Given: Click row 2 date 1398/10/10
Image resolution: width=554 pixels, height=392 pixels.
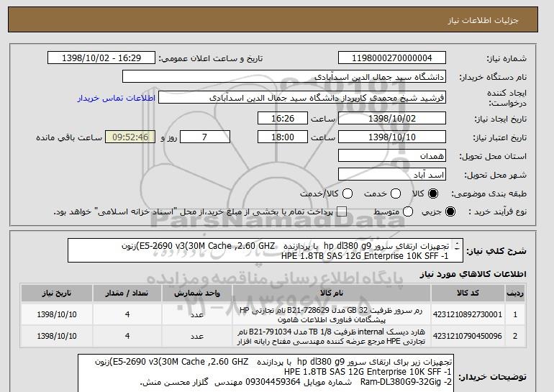Looking at the screenshot, I should [57, 336].
